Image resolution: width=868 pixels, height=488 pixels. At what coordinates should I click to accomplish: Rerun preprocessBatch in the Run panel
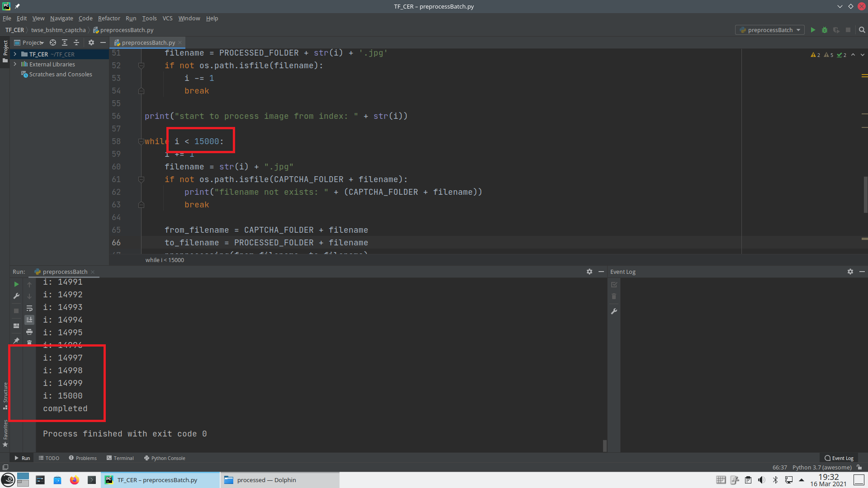pyautogui.click(x=16, y=284)
